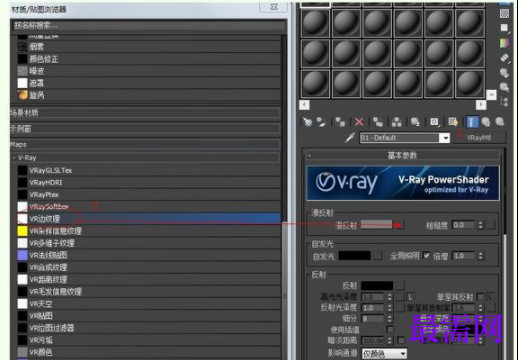Click the material browser close X
Screen dimensions: 521x360
(x=274, y=7)
